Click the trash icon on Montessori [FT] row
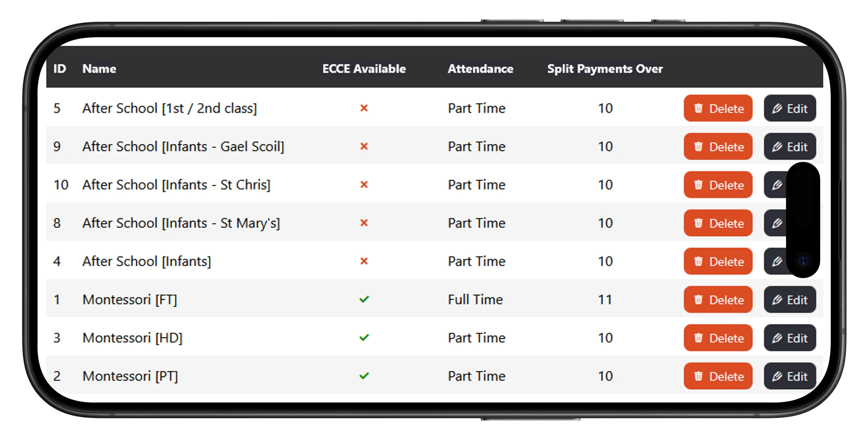 click(x=699, y=300)
